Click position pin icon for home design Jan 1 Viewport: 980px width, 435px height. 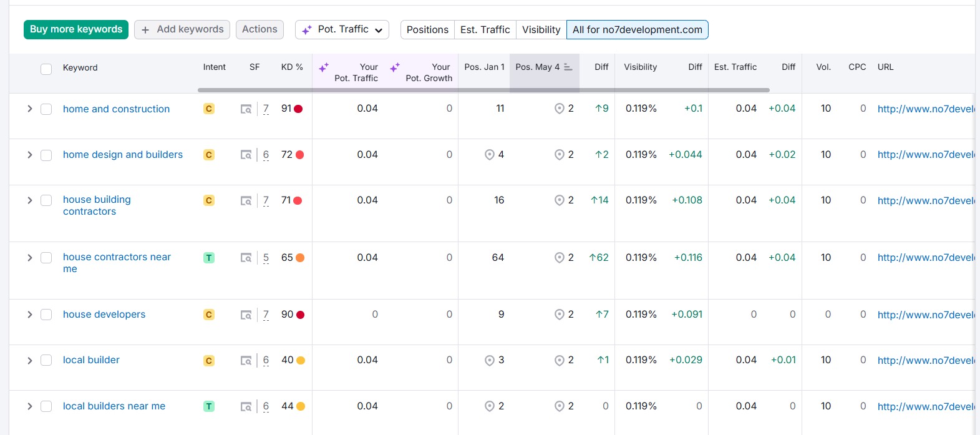point(490,155)
